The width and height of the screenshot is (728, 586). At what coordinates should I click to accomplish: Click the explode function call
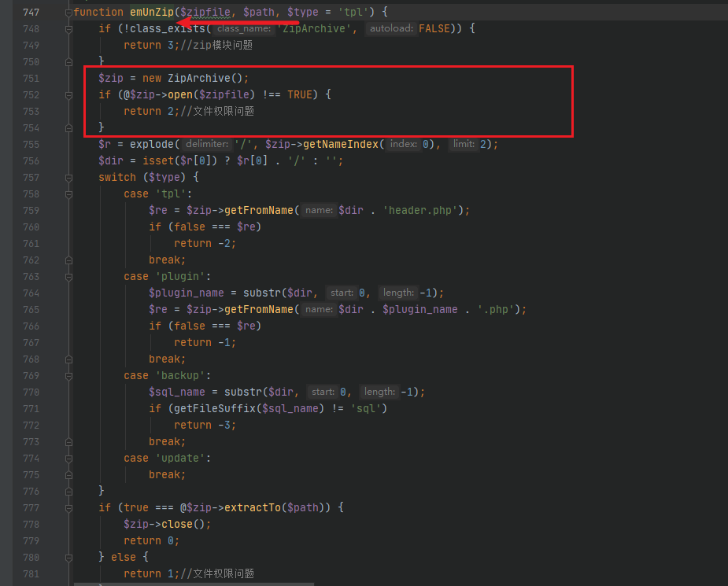(152, 144)
